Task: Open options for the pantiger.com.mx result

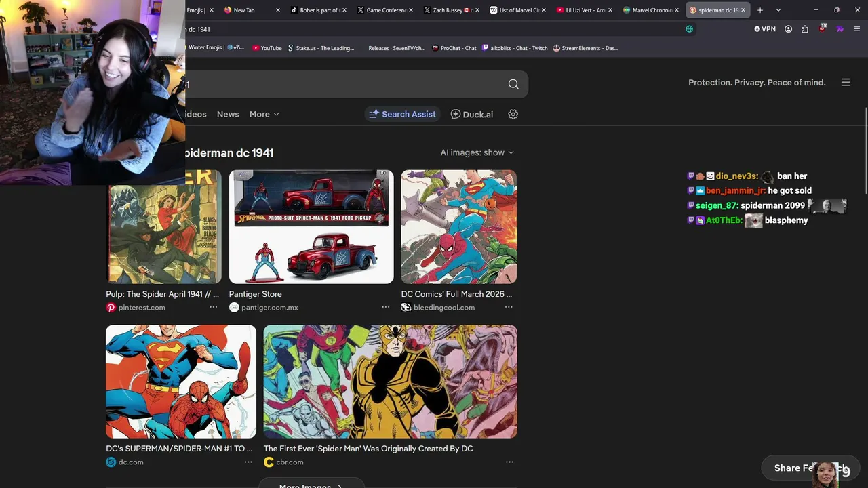Action: [x=386, y=307]
